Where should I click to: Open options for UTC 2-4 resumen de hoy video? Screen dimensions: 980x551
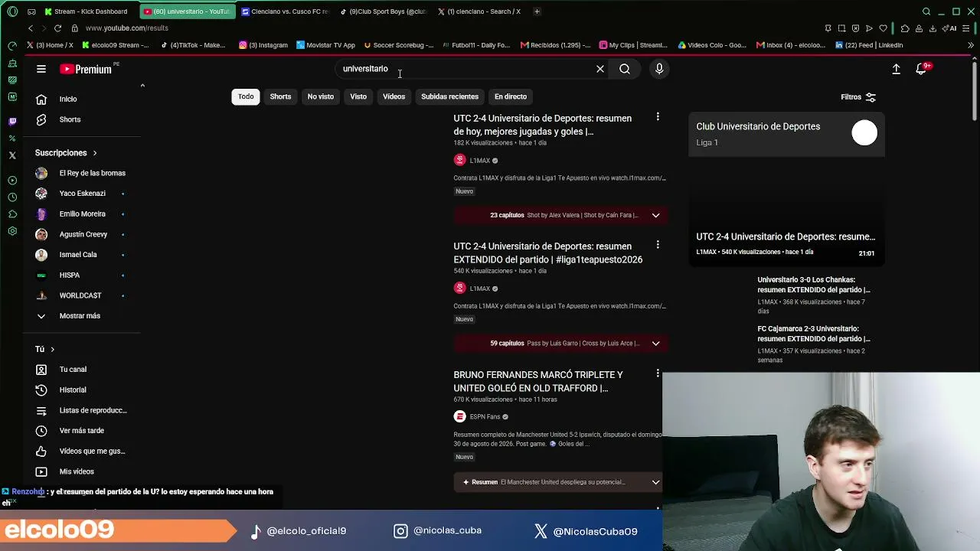click(658, 117)
